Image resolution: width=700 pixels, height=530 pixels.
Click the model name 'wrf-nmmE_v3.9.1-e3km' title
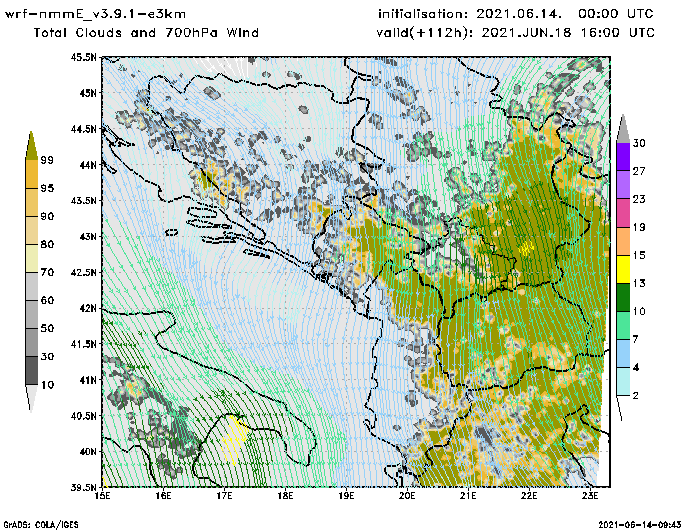[95, 14]
